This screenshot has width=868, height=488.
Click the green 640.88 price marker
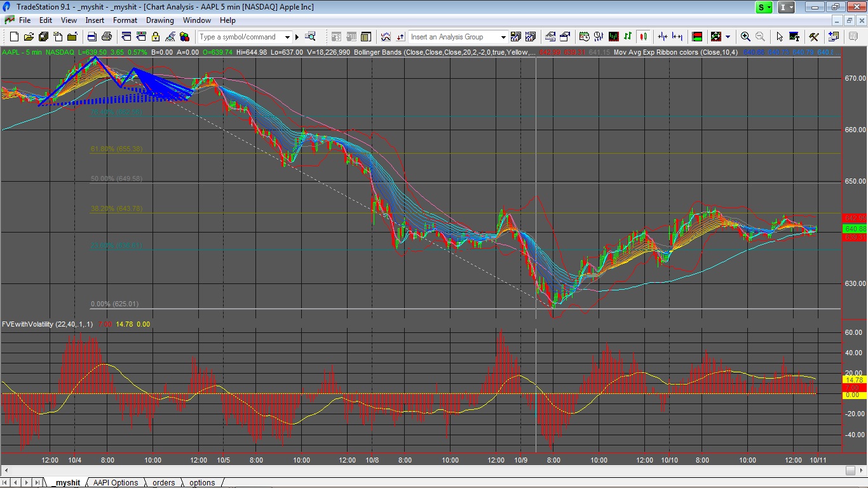855,228
